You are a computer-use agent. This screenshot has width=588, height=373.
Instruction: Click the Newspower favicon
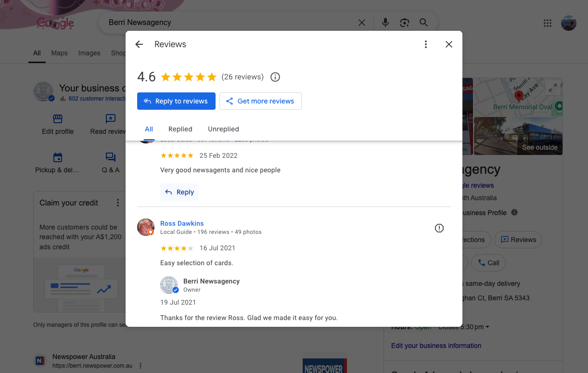(x=40, y=361)
